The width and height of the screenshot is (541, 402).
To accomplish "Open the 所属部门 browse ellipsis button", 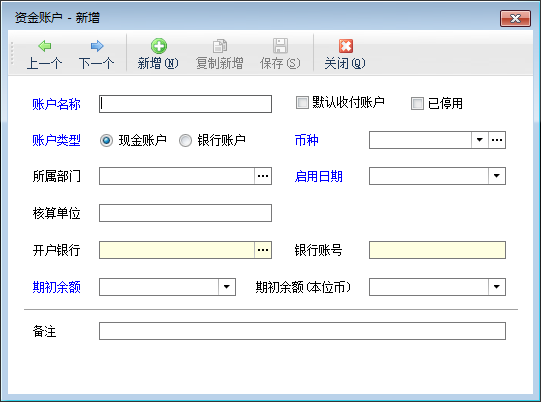I will click(263, 176).
